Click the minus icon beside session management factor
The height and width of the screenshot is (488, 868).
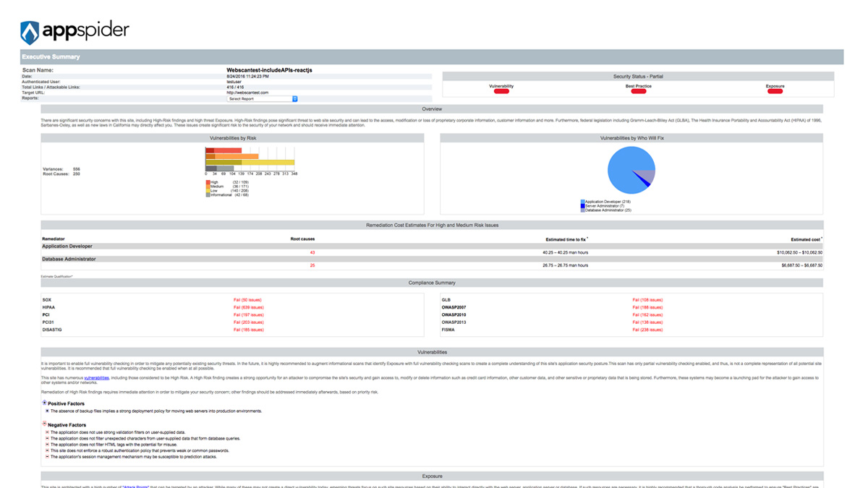coord(47,457)
